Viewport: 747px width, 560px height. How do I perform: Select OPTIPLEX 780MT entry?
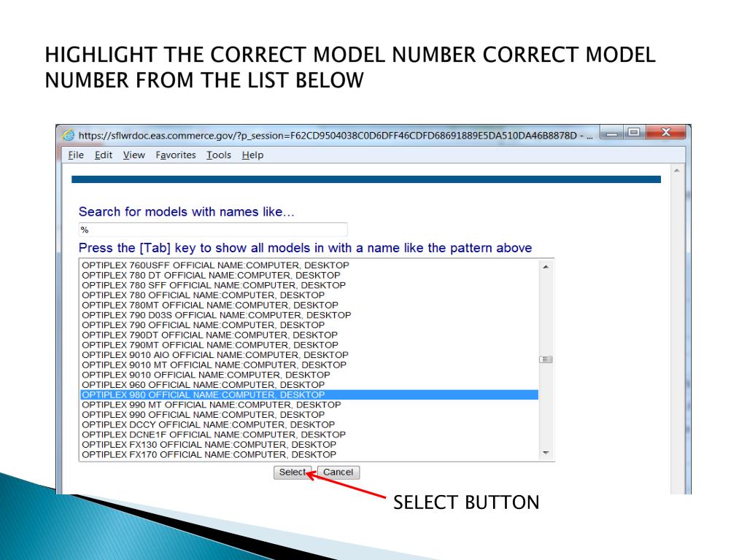click(x=309, y=306)
